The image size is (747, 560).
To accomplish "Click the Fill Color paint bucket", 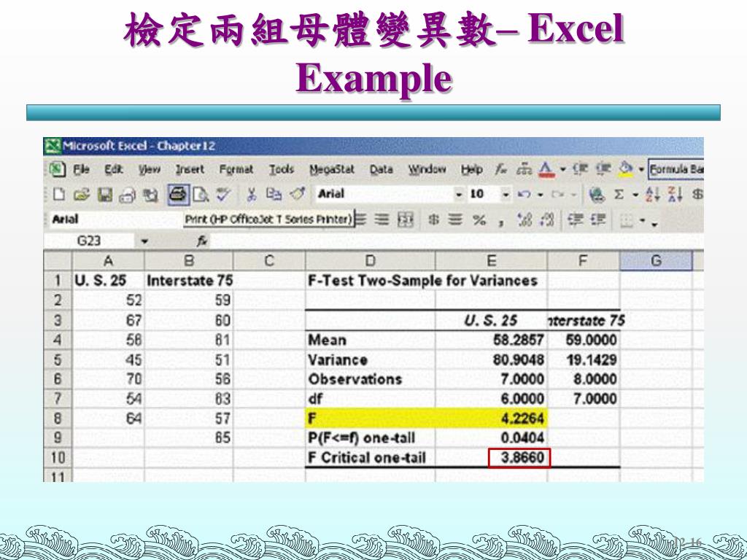I will pos(626,168).
